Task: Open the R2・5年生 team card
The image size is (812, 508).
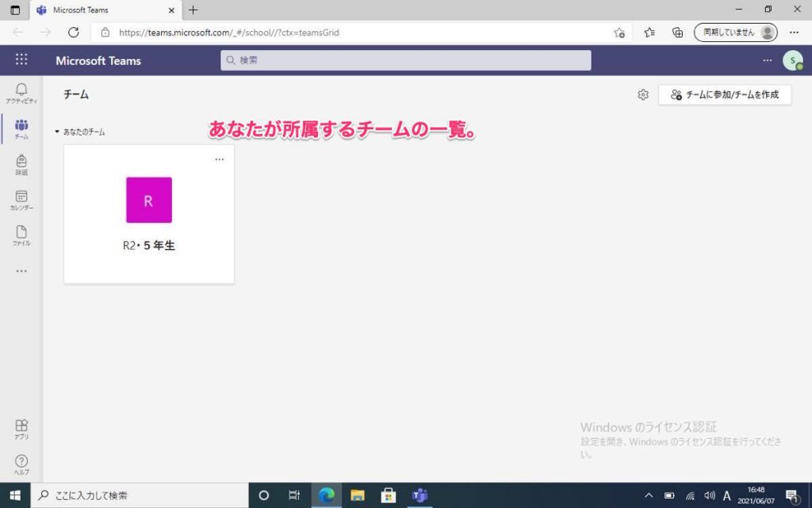Action: pos(149,214)
